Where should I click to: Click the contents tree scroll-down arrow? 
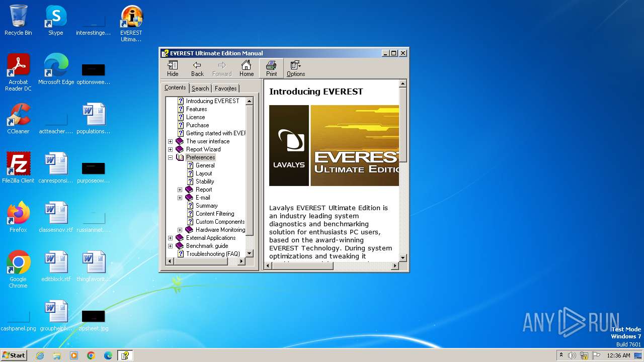[x=249, y=253]
